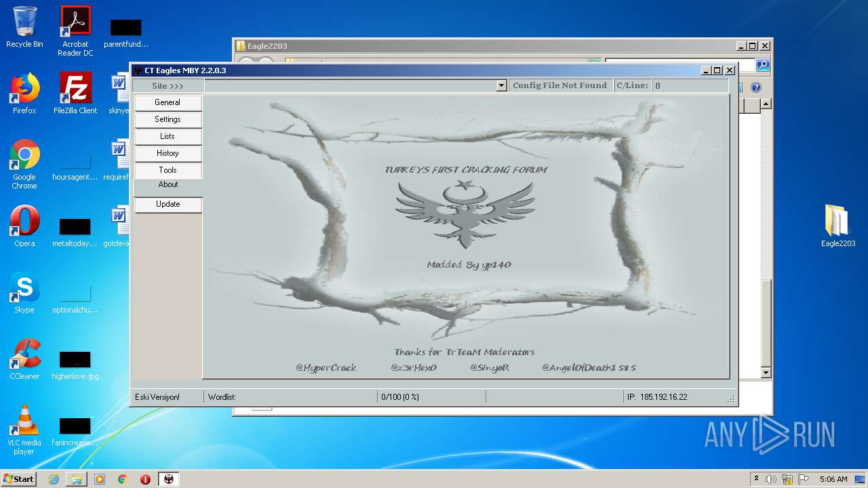
Task: Click the IP address in status bar
Action: pyautogui.click(x=657, y=397)
